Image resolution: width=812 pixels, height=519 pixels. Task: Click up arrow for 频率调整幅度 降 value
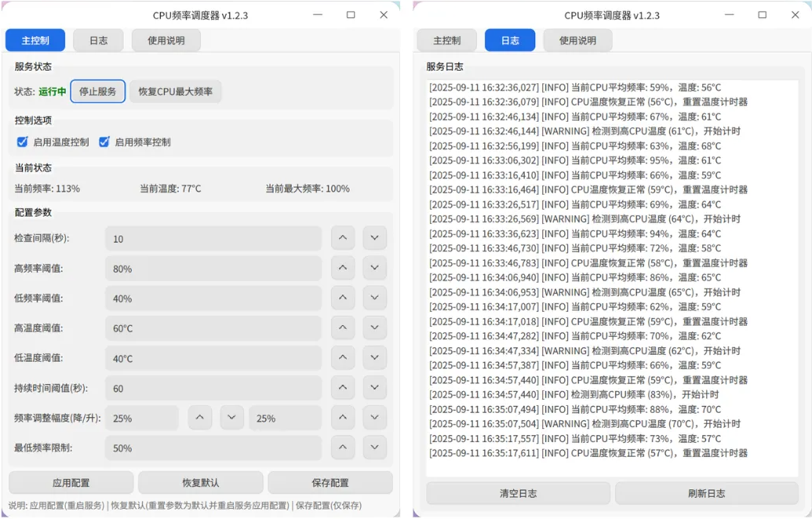click(200, 418)
